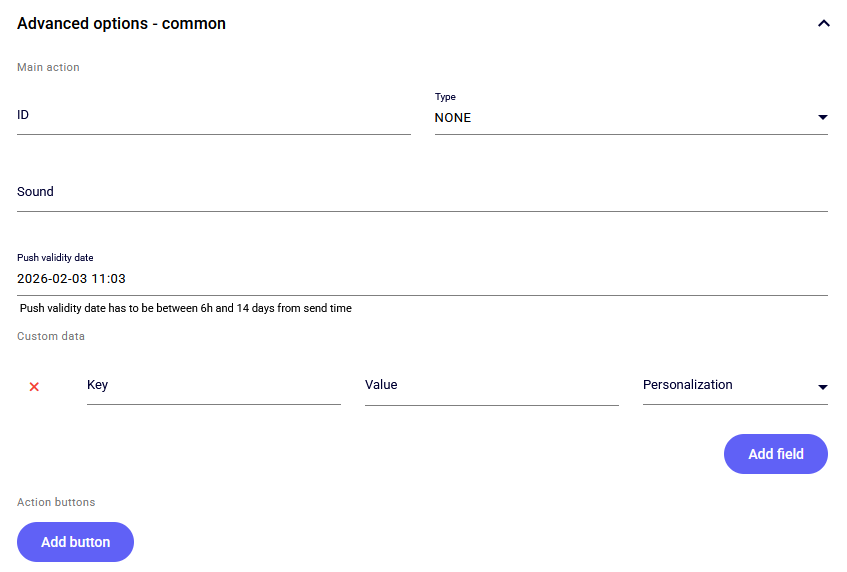This screenshot has width=847, height=572.
Task: Collapse the Advanced options section chevron
Action: (x=823, y=24)
